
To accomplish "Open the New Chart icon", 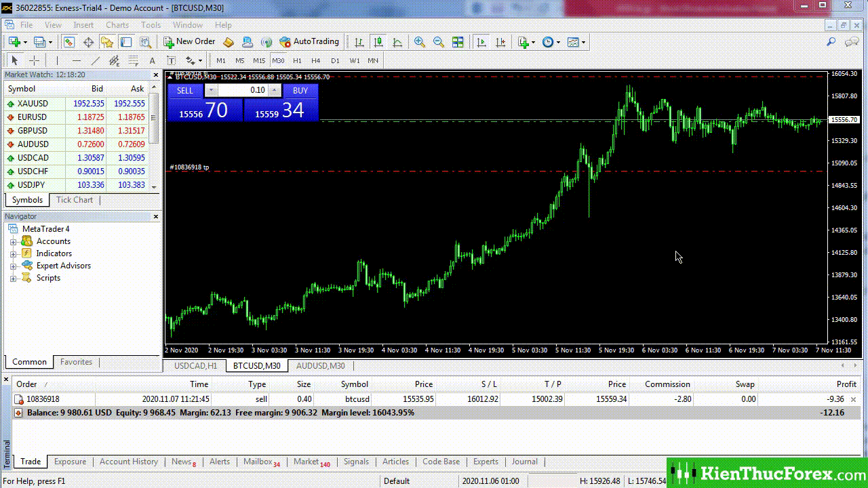I will point(14,42).
